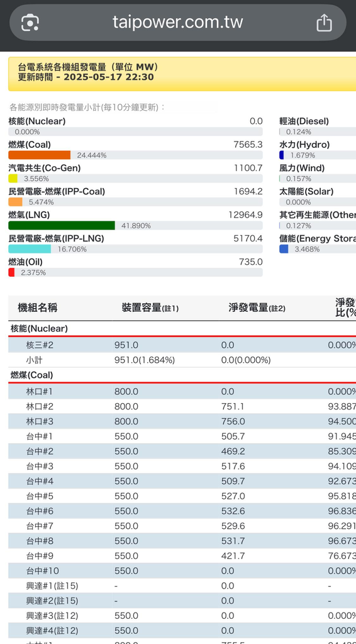Tap the share icon in address bar
This screenshot has height=644, width=356.
click(x=324, y=22)
